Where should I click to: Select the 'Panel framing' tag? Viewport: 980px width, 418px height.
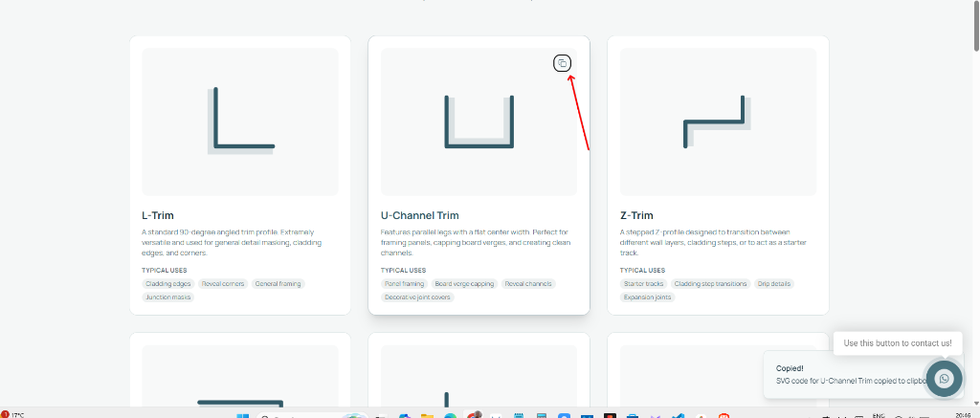coord(405,284)
